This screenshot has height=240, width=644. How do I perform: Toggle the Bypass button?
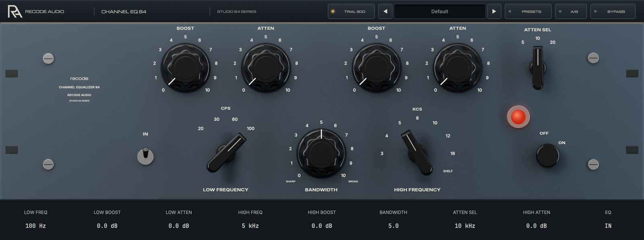point(613,11)
